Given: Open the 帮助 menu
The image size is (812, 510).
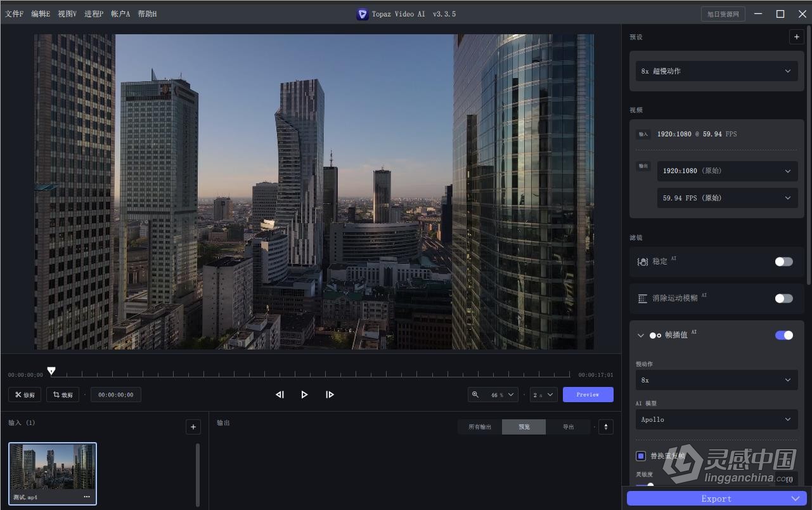Looking at the screenshot, I should (147, 13).
